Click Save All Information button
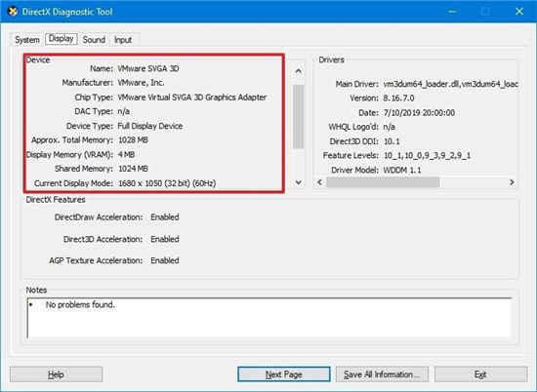Image resolution: width=537 pixels, height=392 pixels. click(382, 374)
